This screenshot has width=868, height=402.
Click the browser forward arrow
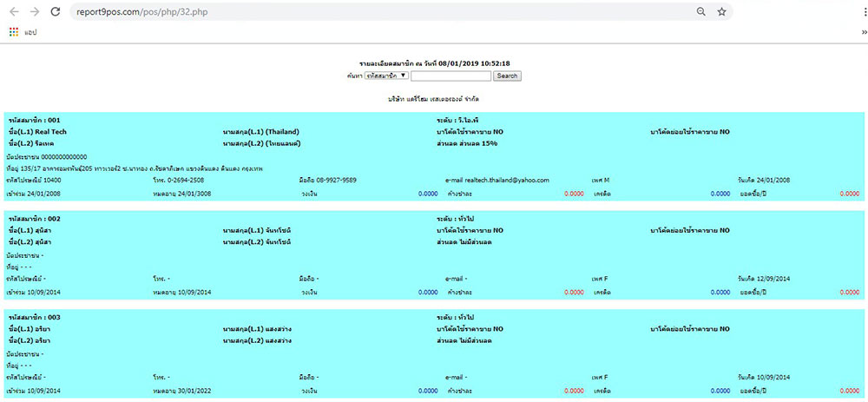tap(34, 12)
